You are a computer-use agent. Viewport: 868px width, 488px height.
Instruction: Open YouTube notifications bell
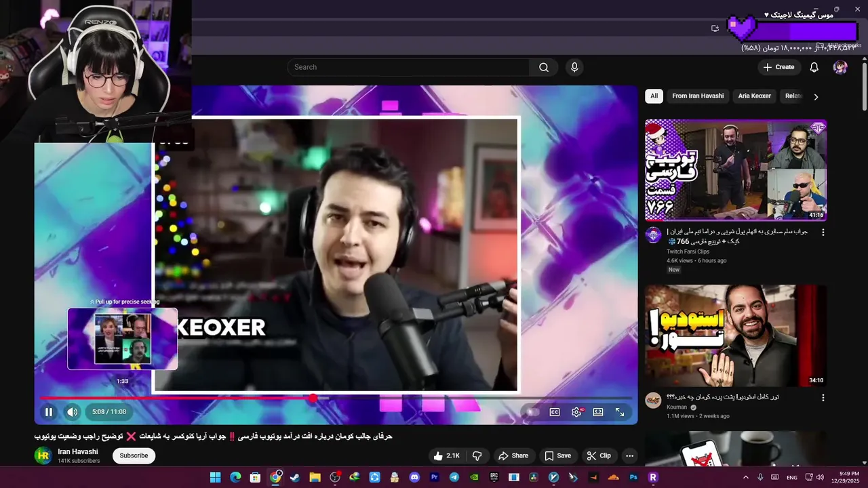[x=814, y=67]
